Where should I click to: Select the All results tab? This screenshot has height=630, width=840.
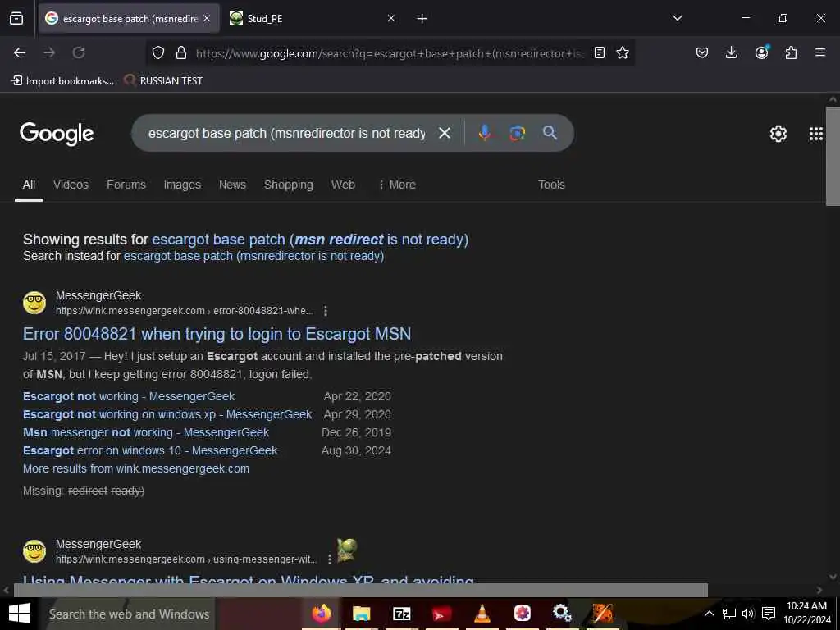tap(29, 185)
